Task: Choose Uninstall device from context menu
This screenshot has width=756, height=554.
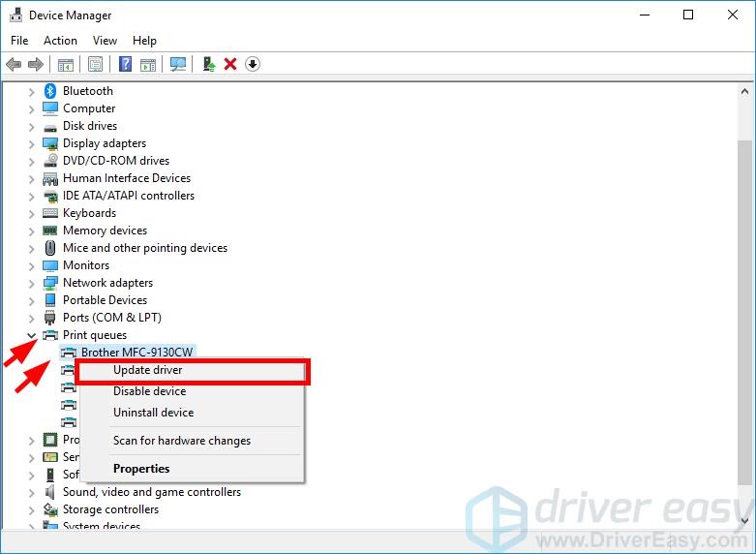Action: coord(193,413)
